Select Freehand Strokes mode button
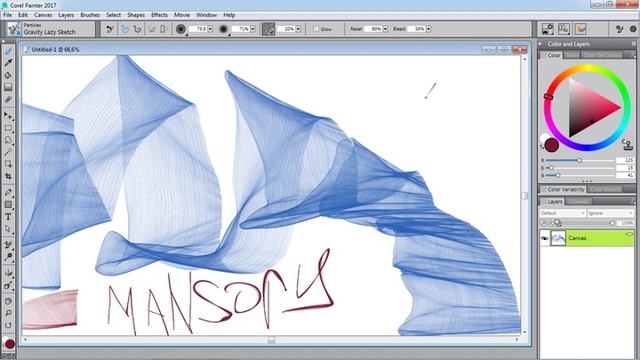 coord(125,29)
